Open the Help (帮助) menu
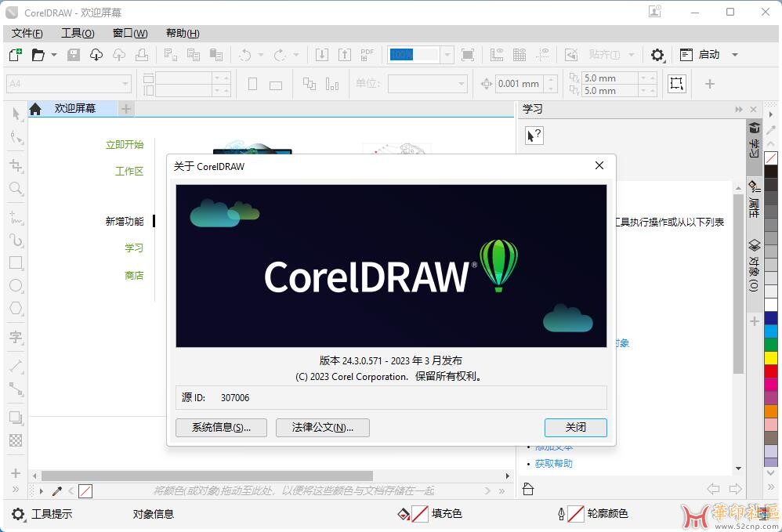The height and width of the screenshot is (532, 782). click(x=183, y=34)
